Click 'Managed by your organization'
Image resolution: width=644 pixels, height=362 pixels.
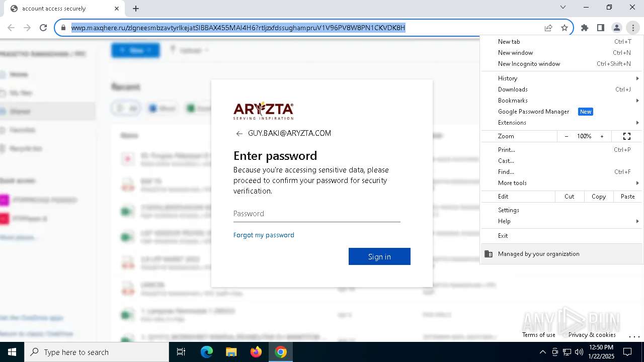pos(561,254)
